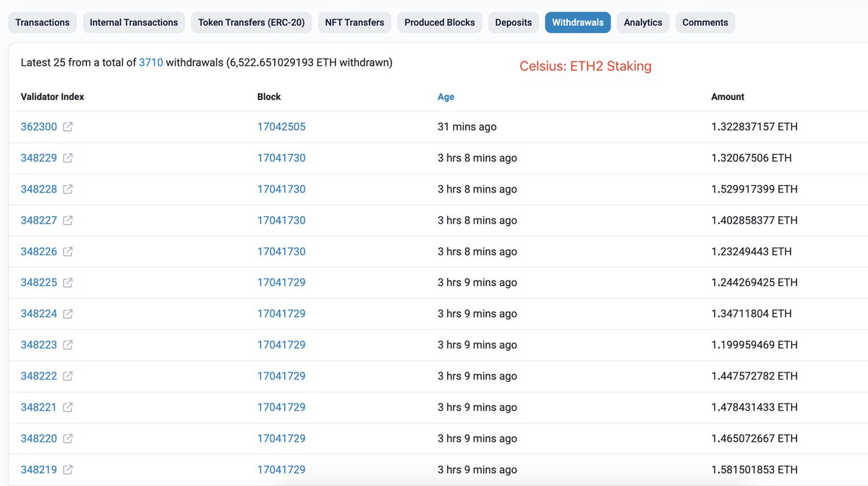
Task: Click the external link icon for validator 348222
Action: pyautogui.click(x=69, y=376)
